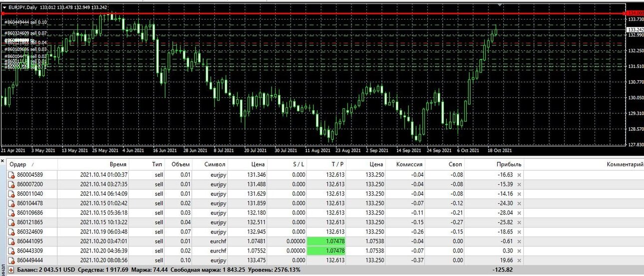This screenshot has width=644, height=276.
Task: Select the highlighted T/P 1.07478 for order 860443309
Action: tap(326, 251)
